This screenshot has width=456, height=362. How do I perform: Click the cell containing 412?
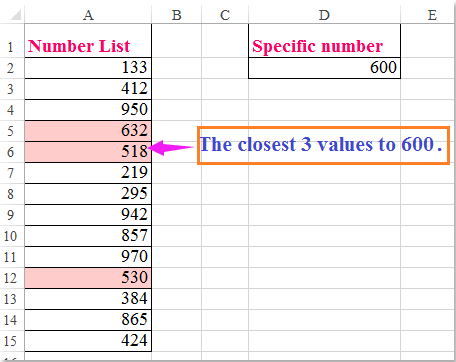coord(88,89)
